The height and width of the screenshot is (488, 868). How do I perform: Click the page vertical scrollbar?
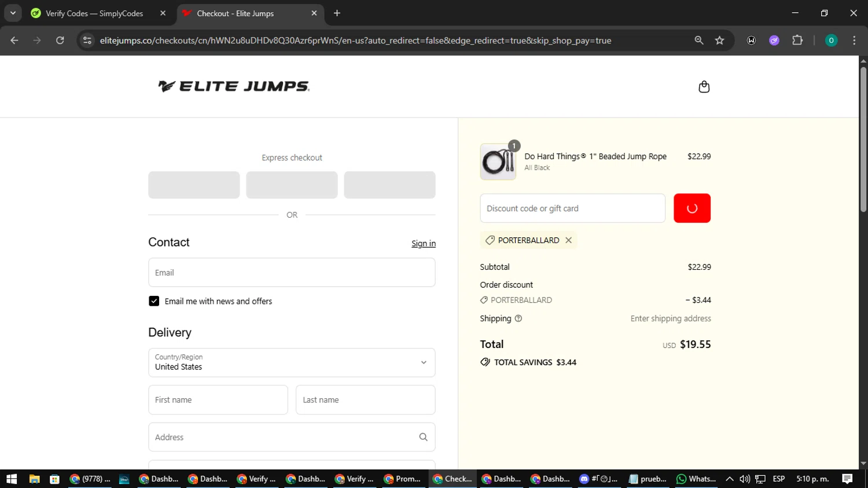tap(863, 139)
